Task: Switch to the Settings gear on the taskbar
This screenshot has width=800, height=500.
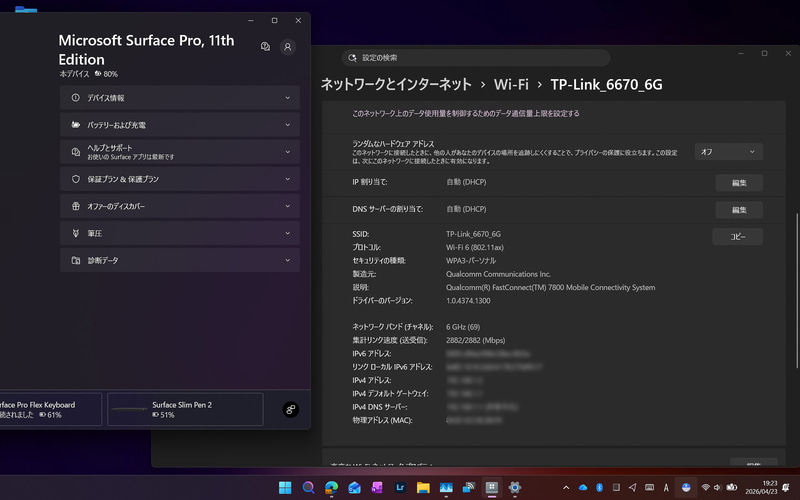Action: point(515,488)
